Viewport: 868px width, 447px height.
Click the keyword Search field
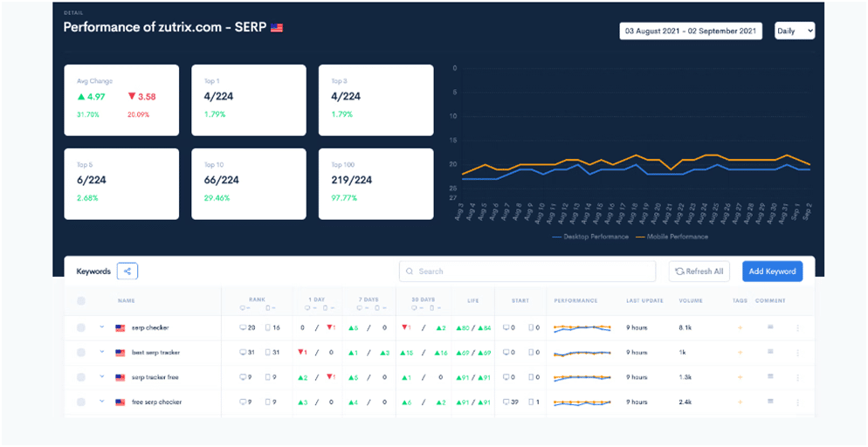pos(527,272)
